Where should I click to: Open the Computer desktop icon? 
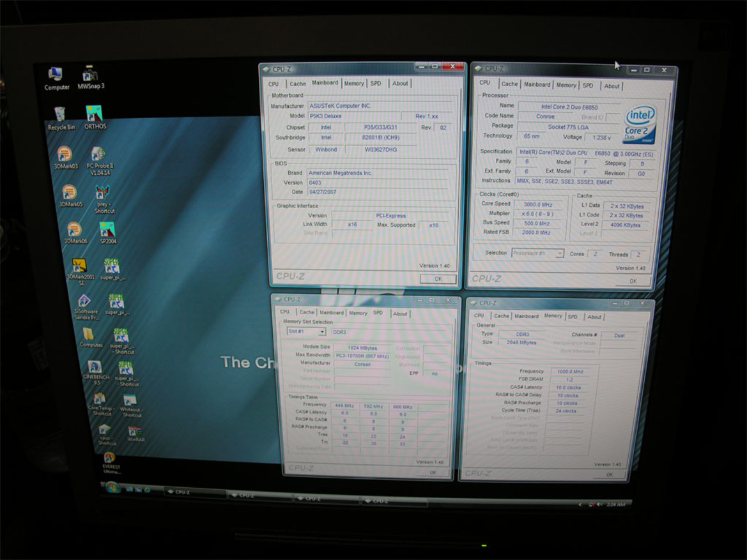56,79
